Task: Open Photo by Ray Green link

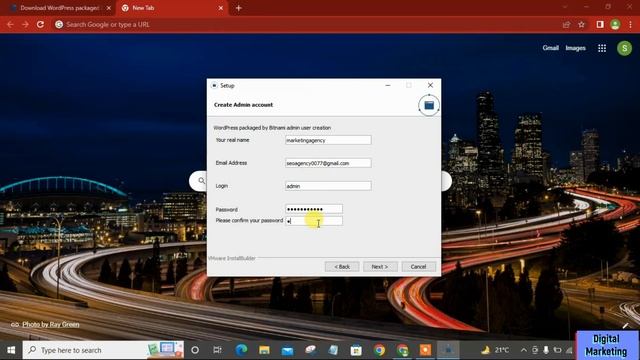Action: pyautogui.click(x=51, y=324)
